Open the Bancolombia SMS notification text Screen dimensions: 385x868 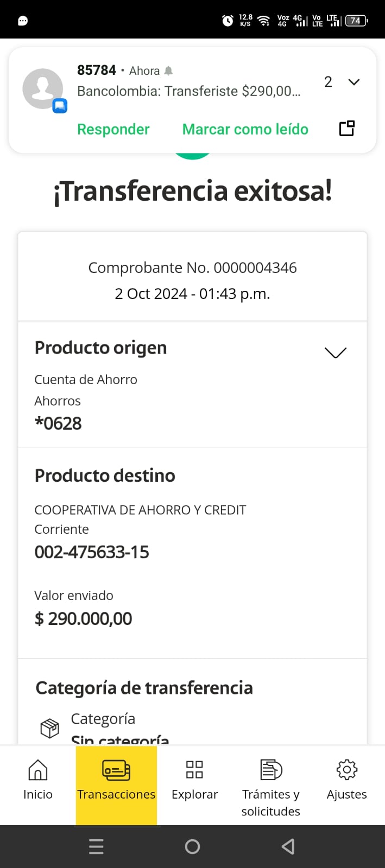[188, 91]
